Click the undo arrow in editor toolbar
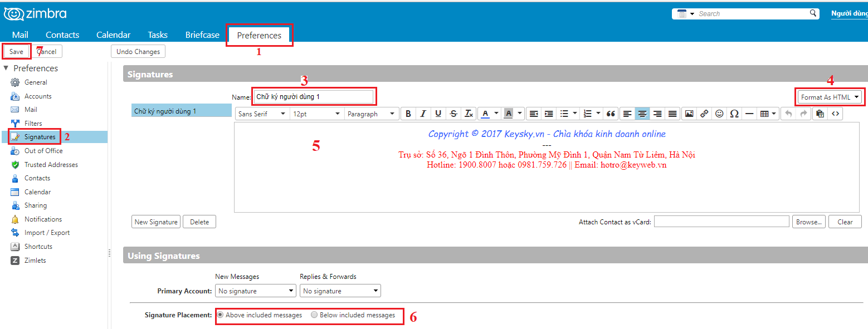 coord(788,114)
